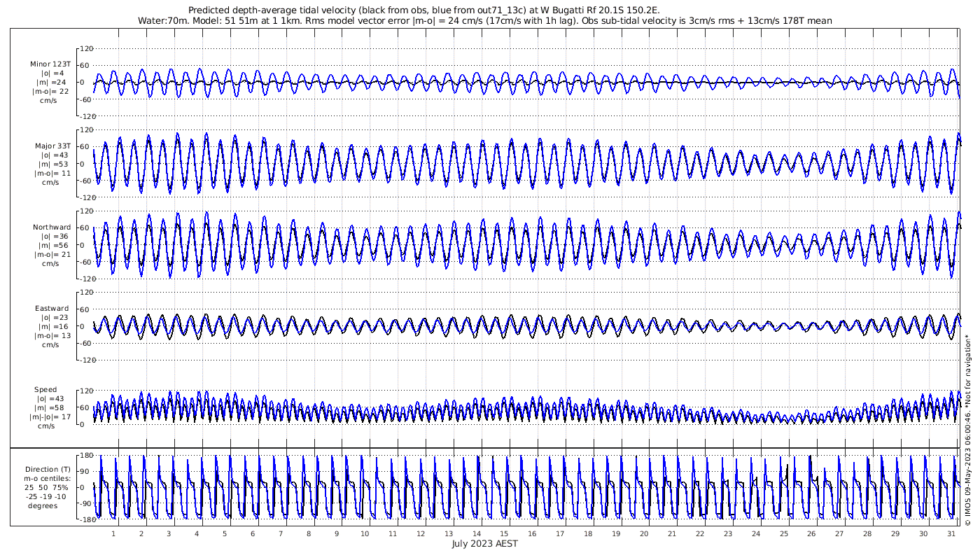Click the day '10' date axis label
Viewport: 980px width, 560px height.
(x=365, y=533)
